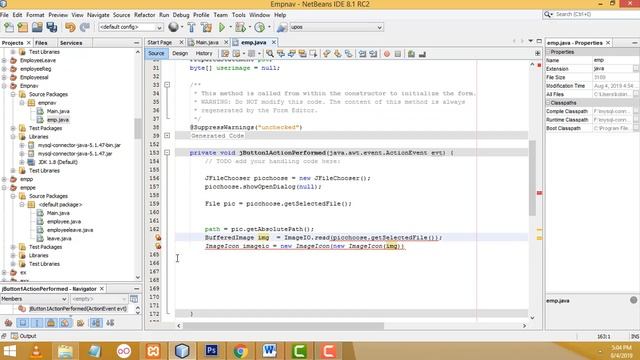Open Microsoft Word from the taskbar

(x=269, y=351)
